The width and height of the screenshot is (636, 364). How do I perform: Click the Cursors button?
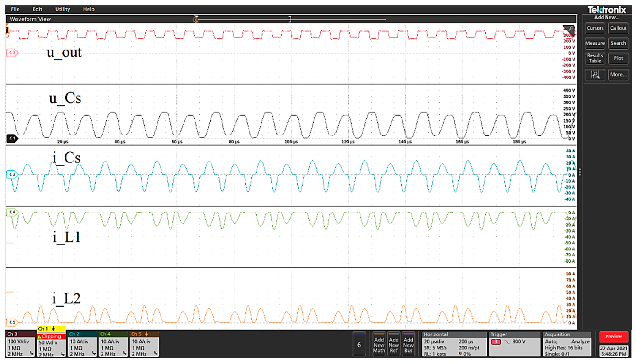point(595,28)
